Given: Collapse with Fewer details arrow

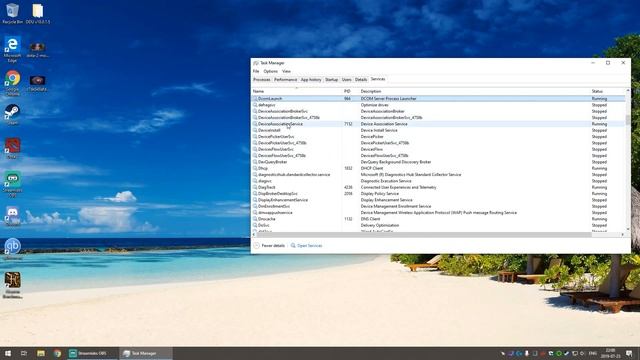Looking at the screenshot, I should tap(256, 245).
